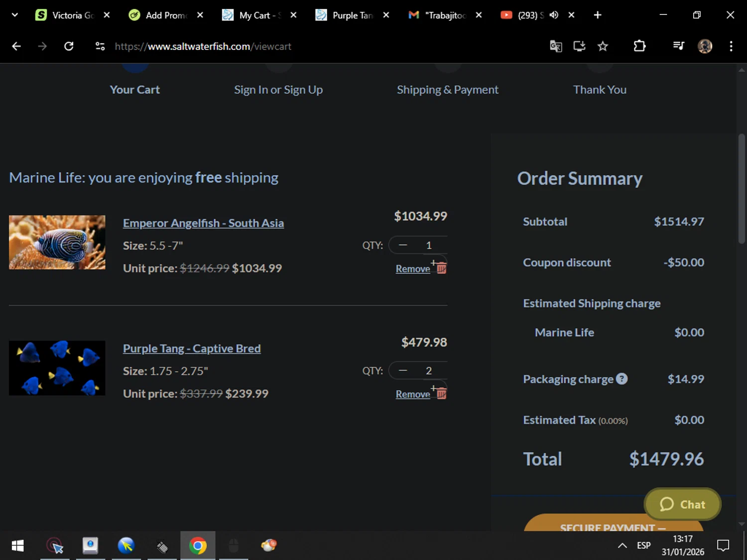Viewport: 747px width, 560px height.
Task: Click the install app icon in address bar
Action: coord(579,46)
